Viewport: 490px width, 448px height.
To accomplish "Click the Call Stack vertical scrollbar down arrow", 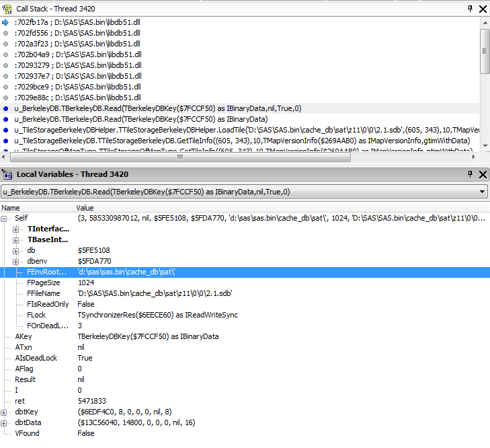I will pos(485,146).
